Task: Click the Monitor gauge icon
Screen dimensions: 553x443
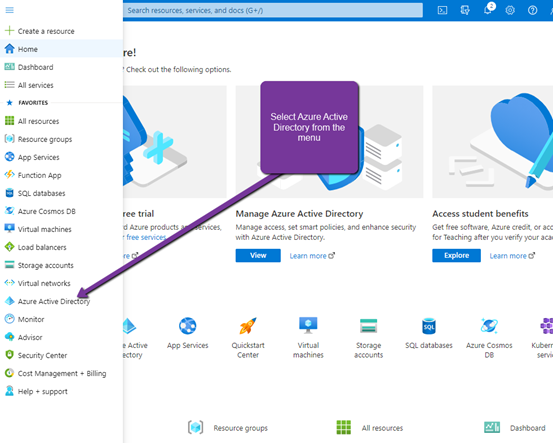Action: (x=10, y=319)
